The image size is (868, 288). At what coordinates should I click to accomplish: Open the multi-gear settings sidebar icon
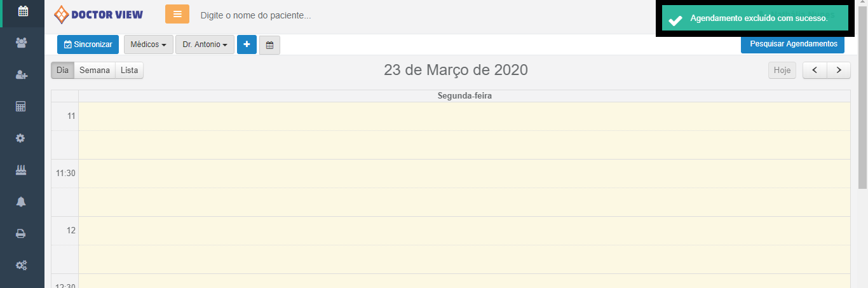[22, 265]
